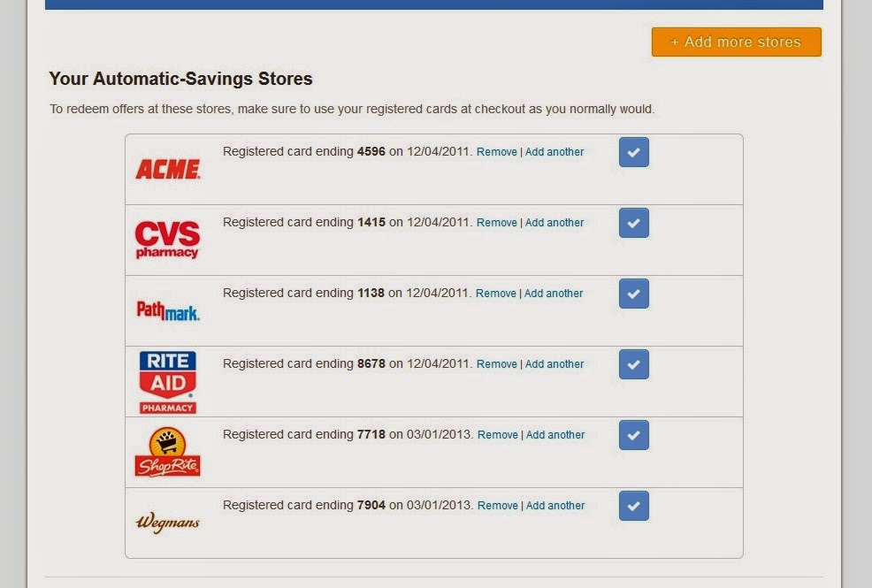Select card number 7904 text
The width and height of the screenshot is (872, 588).
click(371, 505)
